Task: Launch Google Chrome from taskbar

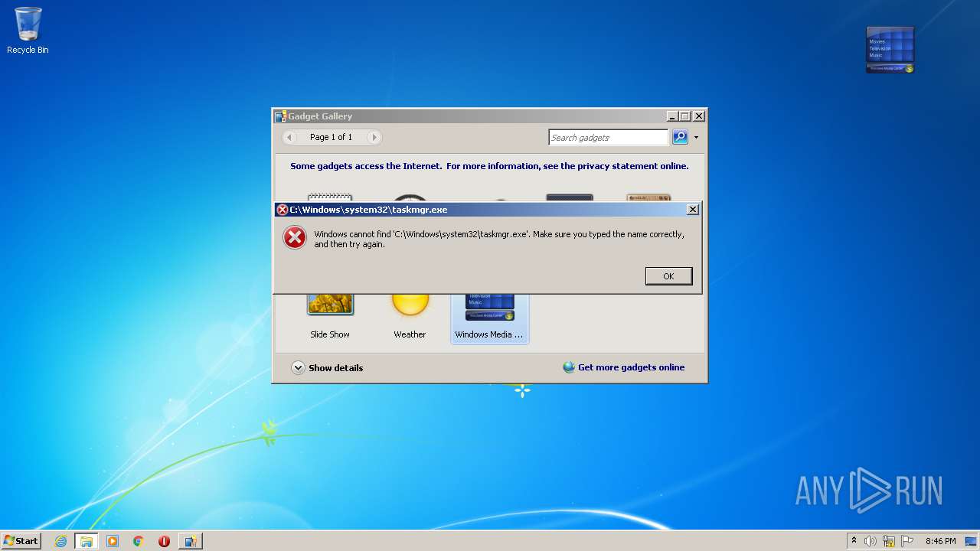Action: (x=138, y=541)
